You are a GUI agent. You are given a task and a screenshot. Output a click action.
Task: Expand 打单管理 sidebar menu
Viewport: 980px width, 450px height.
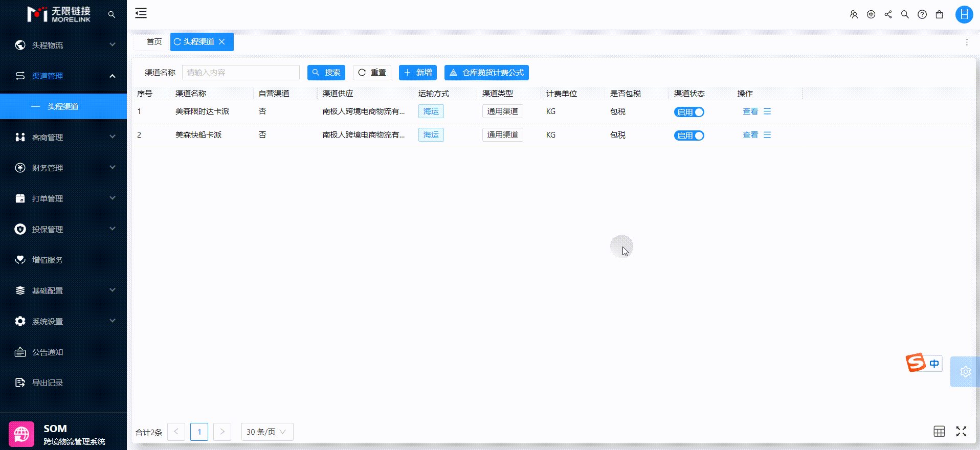63,198
